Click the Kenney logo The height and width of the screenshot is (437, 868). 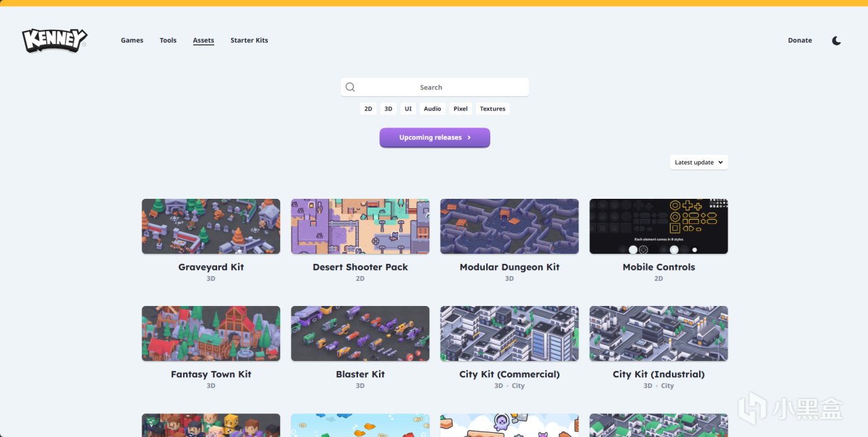click(x=54, y=40)
